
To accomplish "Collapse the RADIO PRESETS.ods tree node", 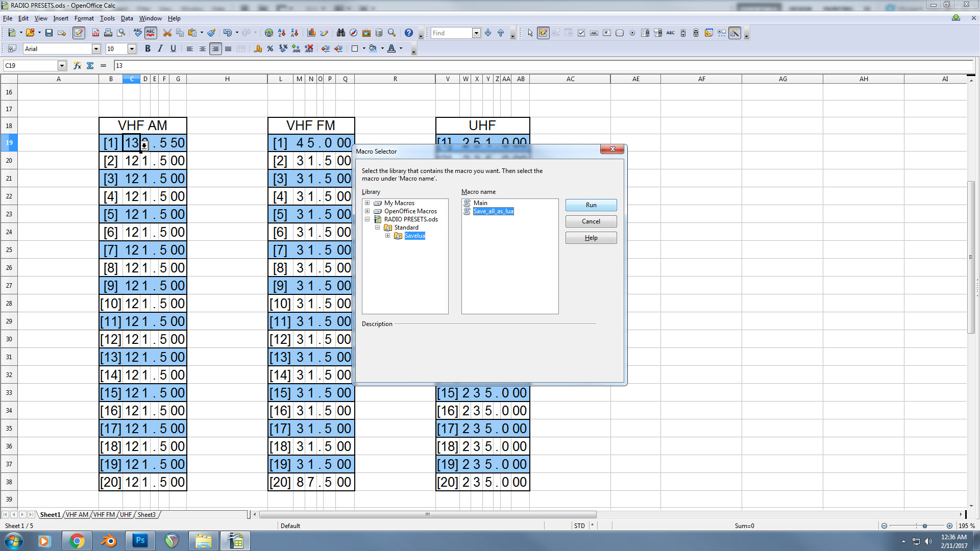I will [x=367, y=219].
